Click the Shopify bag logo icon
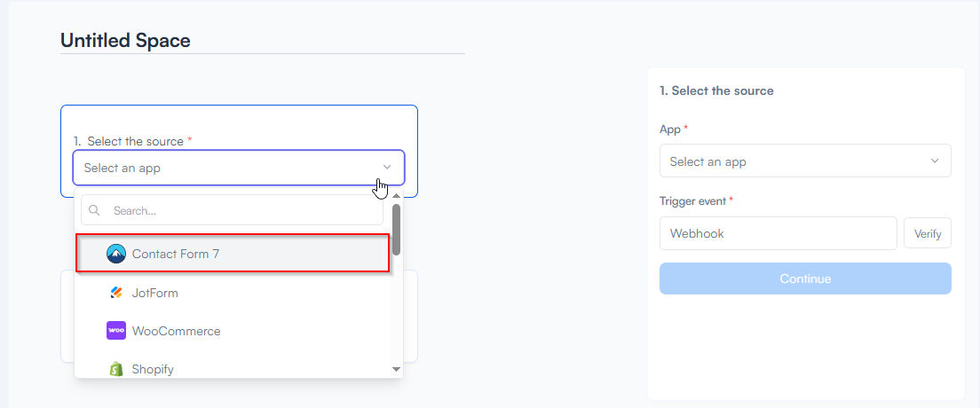The height and width of the screenshot is (408, 980). (116, 369)
